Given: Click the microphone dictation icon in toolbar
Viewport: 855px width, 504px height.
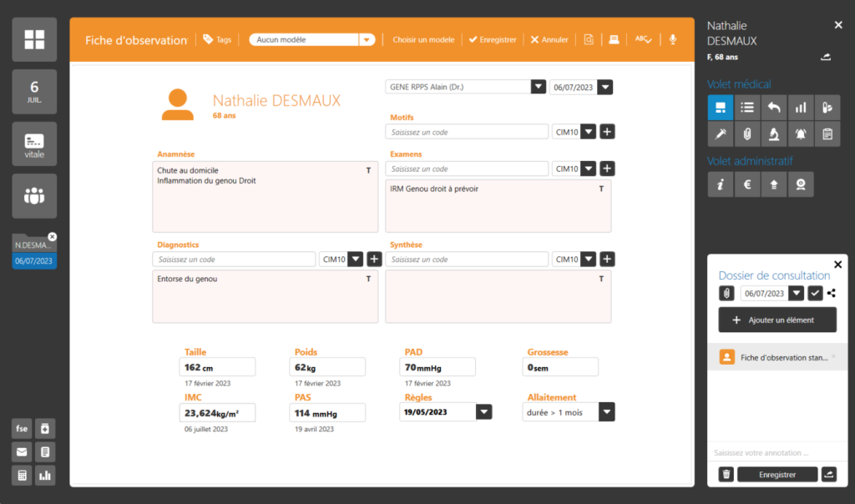Looking at the screenshot, I should pyautogui.click(x=673, y=39).
